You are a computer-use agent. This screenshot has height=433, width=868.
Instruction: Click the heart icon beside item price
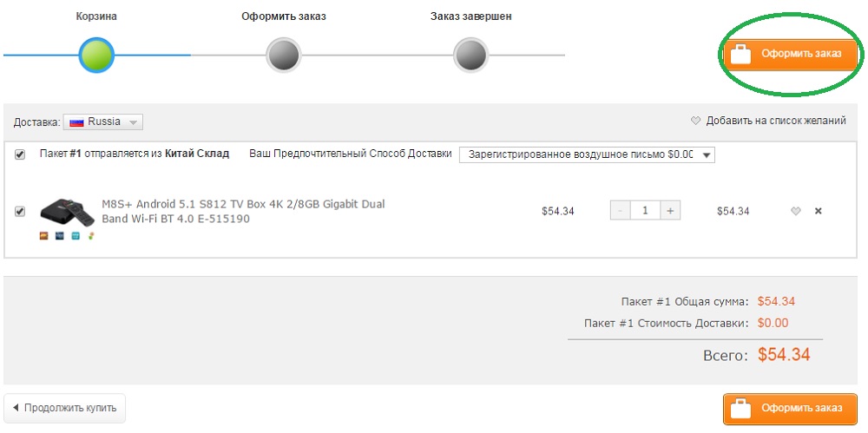795,211
